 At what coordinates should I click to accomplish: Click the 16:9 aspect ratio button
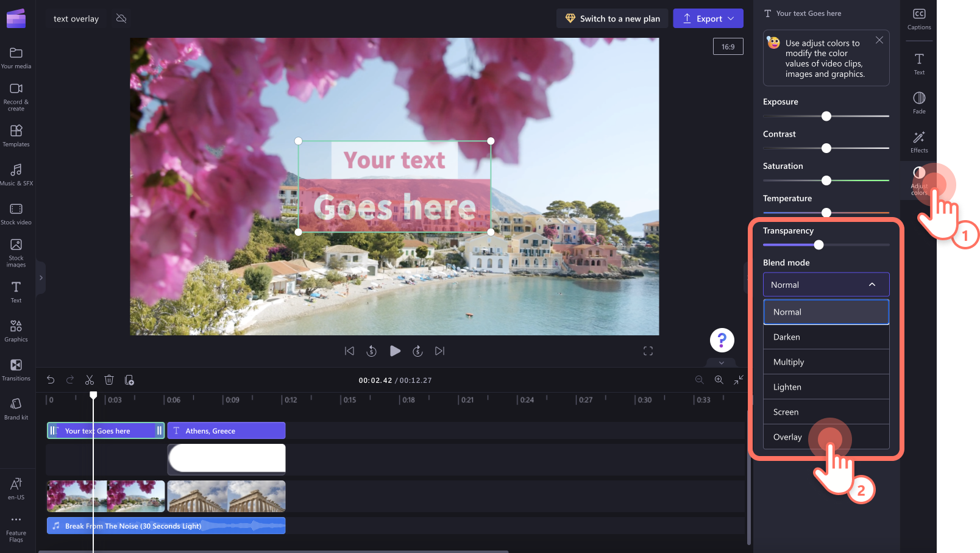point(728,46)
